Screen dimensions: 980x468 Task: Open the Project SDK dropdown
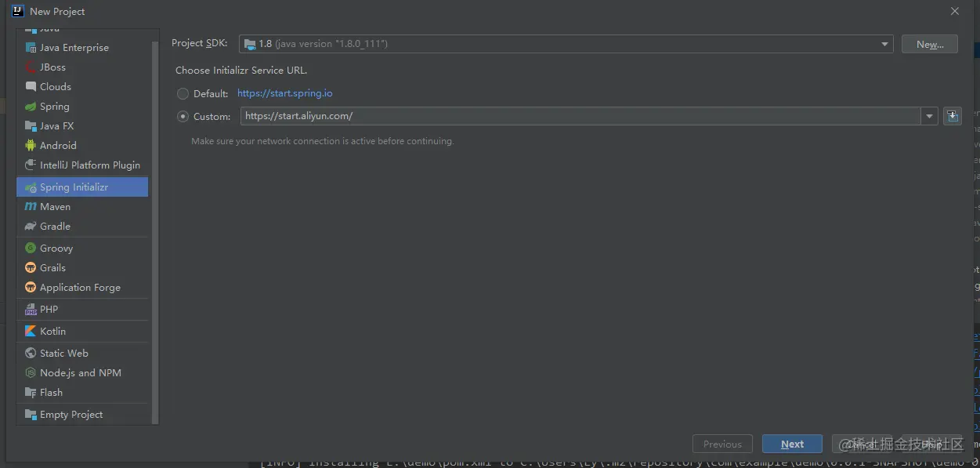point(566,44)
